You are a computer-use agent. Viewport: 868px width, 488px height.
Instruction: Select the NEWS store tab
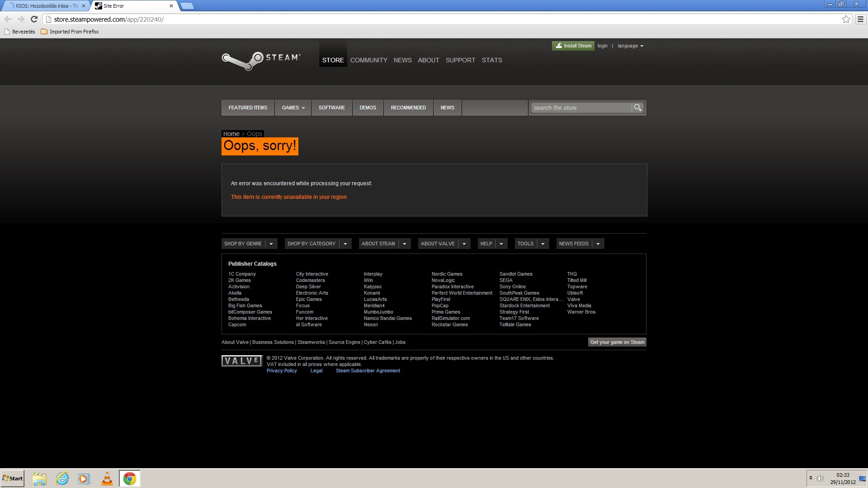(448, 108)
